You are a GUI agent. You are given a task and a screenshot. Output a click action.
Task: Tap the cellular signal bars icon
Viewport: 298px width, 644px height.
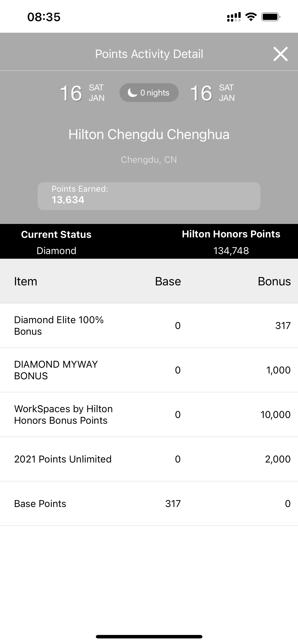(x=234, y=17)
